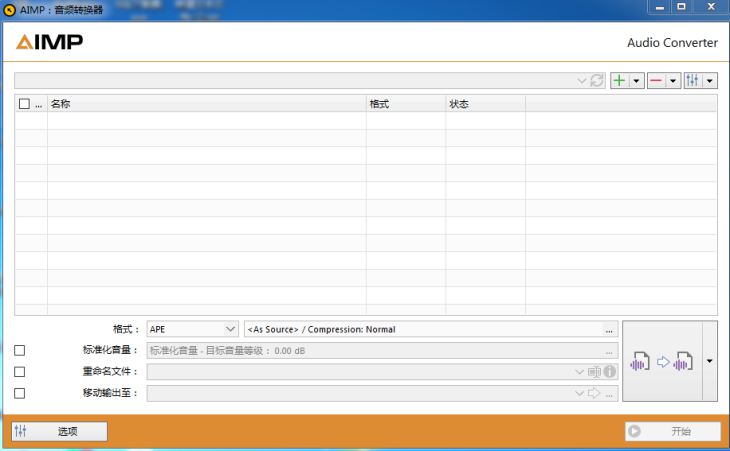Click the browse ellipsis in 移动输出至 row
The image size is (730, 451).
(609, 394)
